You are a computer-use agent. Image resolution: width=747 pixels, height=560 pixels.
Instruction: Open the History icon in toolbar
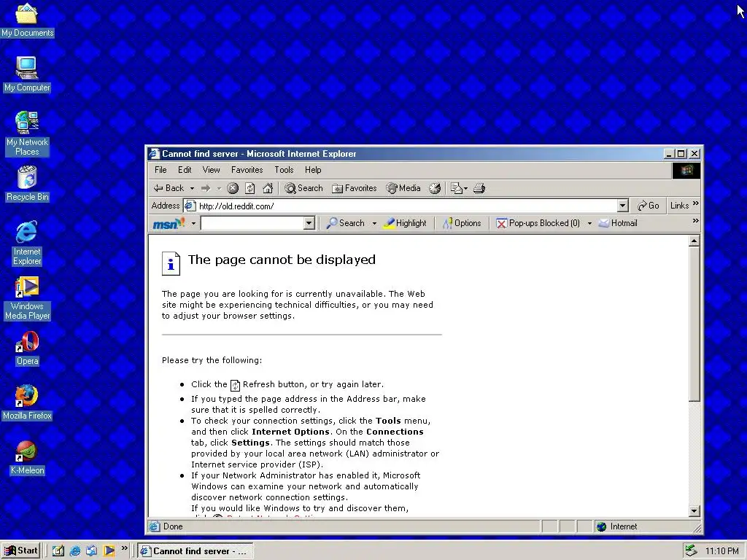pyautogui.click(x=435, y=188)
